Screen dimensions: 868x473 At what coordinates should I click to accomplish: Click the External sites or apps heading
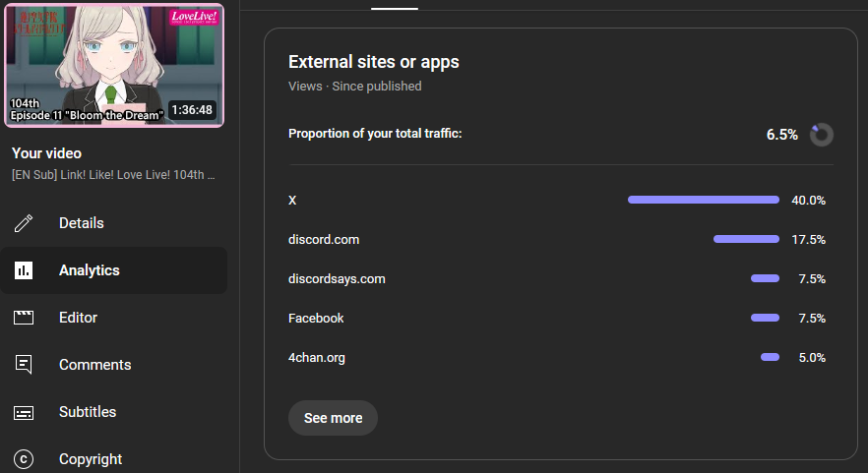(x=374, y=62)
